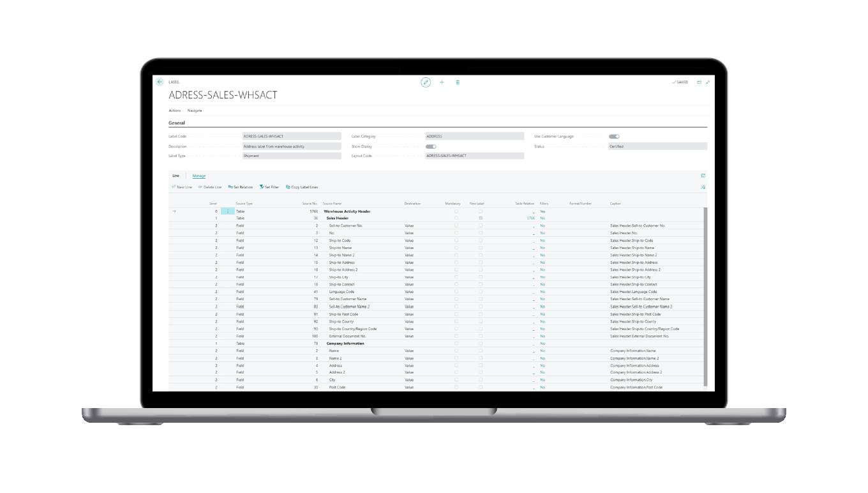
Task: Switch to the Manage tab on the lines
Action: pyautogui.click(x=199, y=176)
